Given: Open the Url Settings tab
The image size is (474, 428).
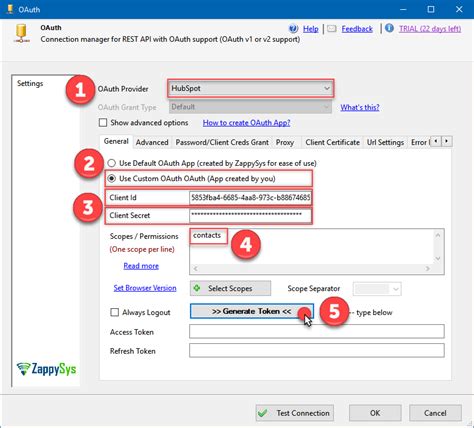Looking at the screenshot, I should pos(385,142).
